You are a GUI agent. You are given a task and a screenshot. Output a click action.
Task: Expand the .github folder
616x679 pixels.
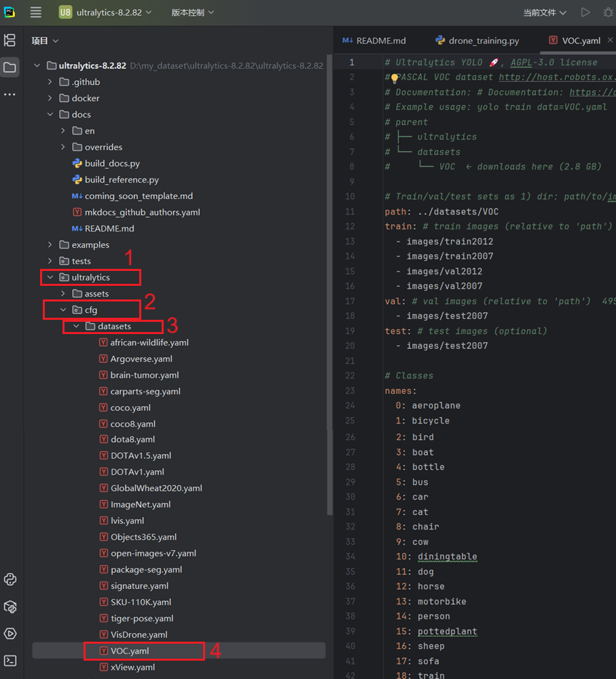[x=50, y=82]
